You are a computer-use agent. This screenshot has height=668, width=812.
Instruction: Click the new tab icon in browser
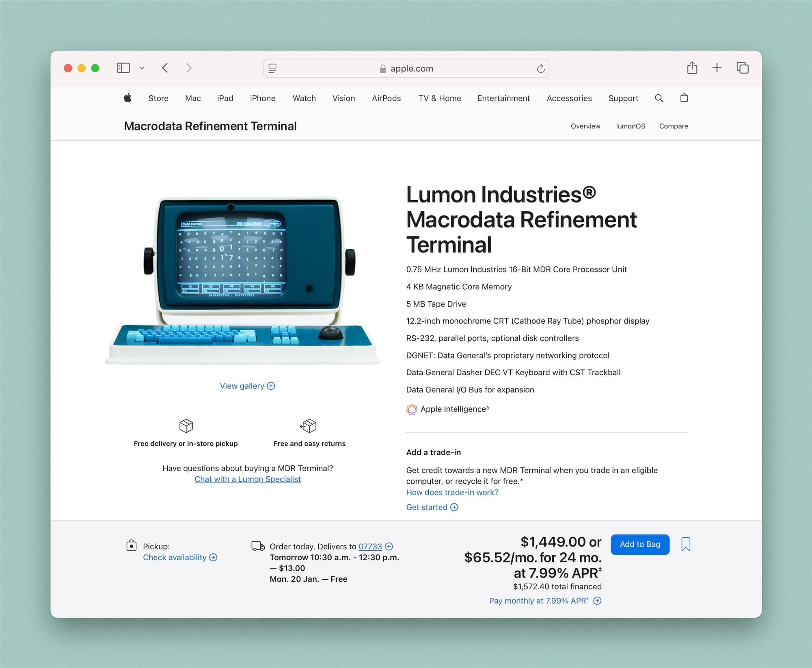(x=716, y=67)
